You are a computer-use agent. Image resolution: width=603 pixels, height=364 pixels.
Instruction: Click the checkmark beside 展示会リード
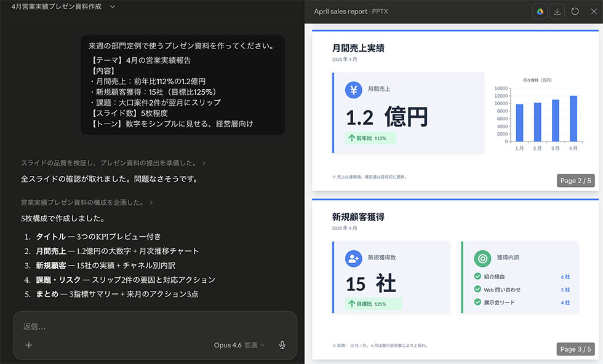pyautogui.click(x=477, y=302)
